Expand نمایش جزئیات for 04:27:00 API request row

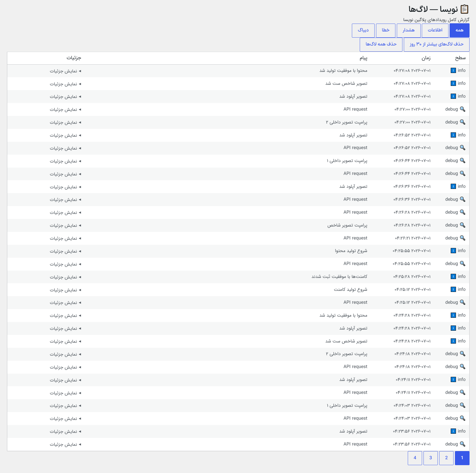tap(65, 109)
